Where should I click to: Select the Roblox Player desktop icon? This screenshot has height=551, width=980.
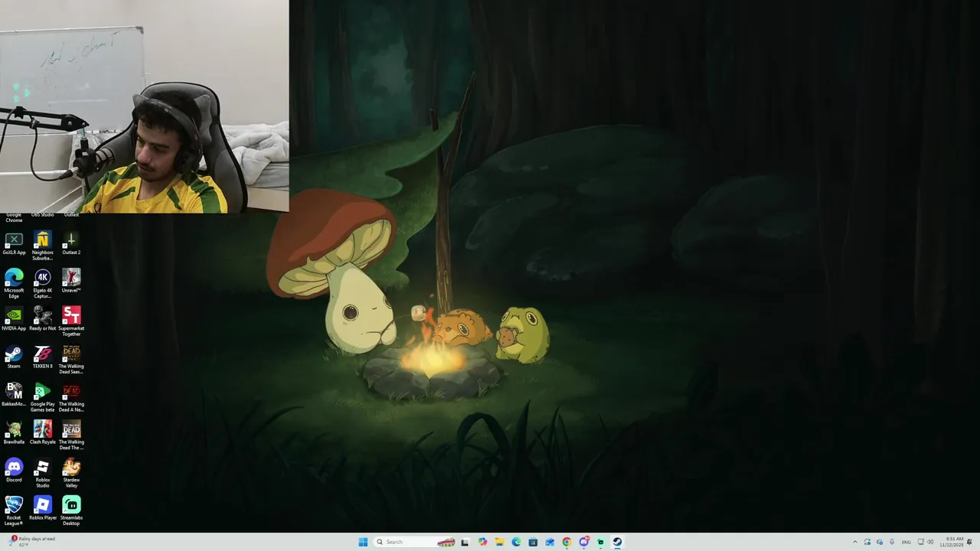(43, 509)
